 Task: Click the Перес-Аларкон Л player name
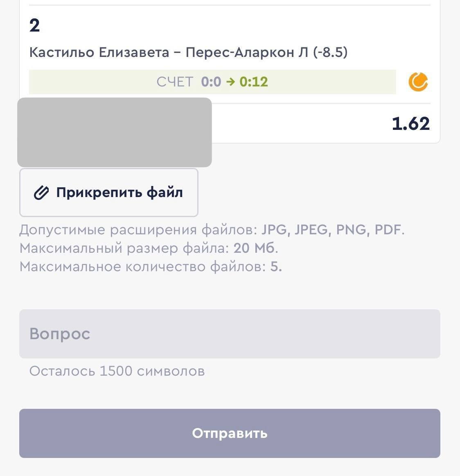click(x=247, y=52)
